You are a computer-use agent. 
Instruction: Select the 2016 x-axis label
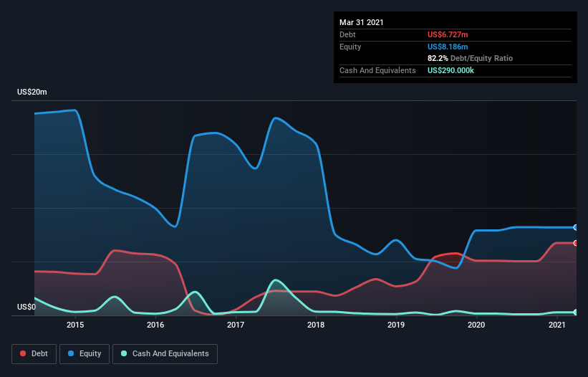[x=155, y=325]
